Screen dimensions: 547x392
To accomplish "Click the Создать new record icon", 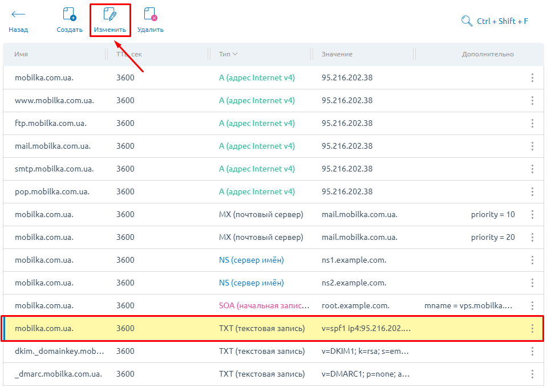I will click(70, 14).
